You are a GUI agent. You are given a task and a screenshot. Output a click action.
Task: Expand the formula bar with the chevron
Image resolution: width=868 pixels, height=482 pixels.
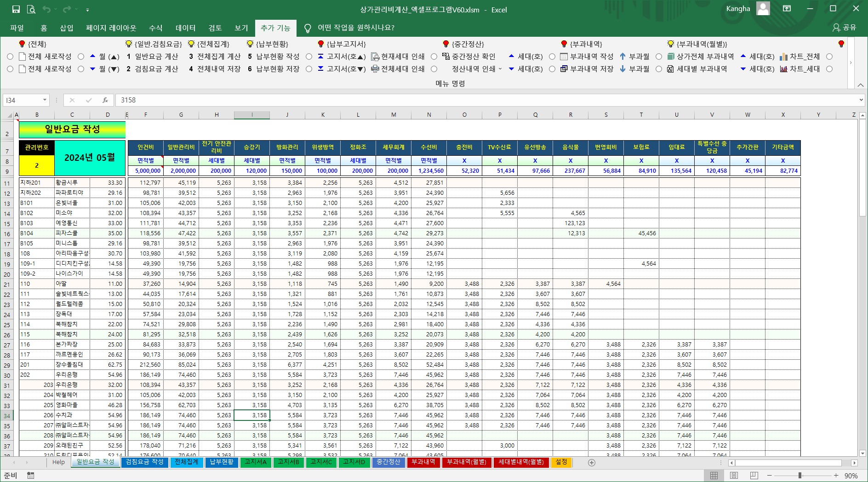861,100
